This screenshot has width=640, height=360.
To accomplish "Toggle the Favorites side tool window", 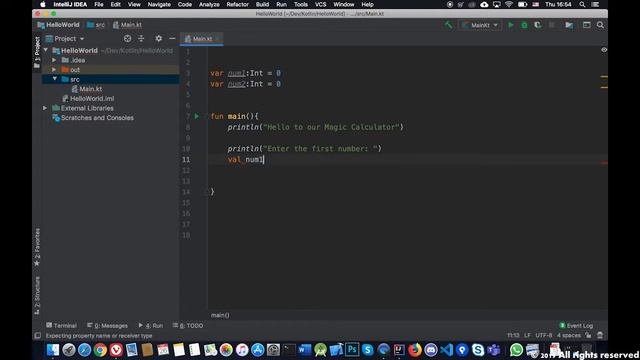I will coord(37,247).
